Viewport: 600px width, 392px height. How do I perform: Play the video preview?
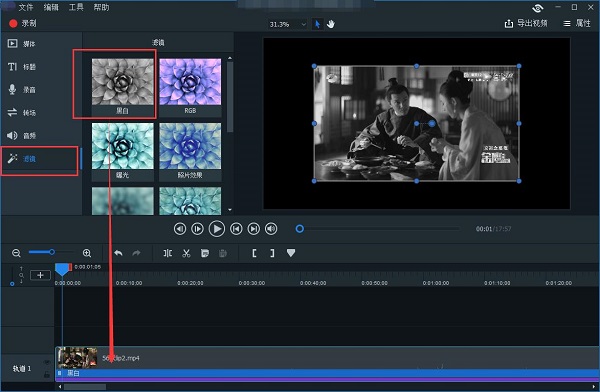pyautogui.click(x=217, y=229)
